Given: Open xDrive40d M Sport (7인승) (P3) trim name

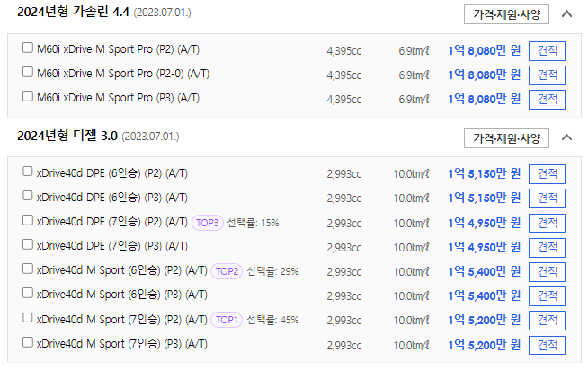Looking at the screenshot, I should pos(122,344).
